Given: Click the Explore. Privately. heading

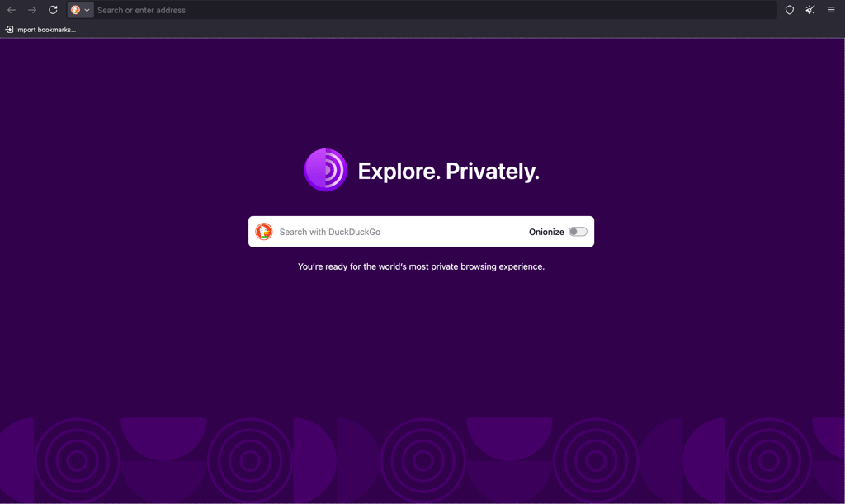Looking at the screenshot, I should pos(448,172).
